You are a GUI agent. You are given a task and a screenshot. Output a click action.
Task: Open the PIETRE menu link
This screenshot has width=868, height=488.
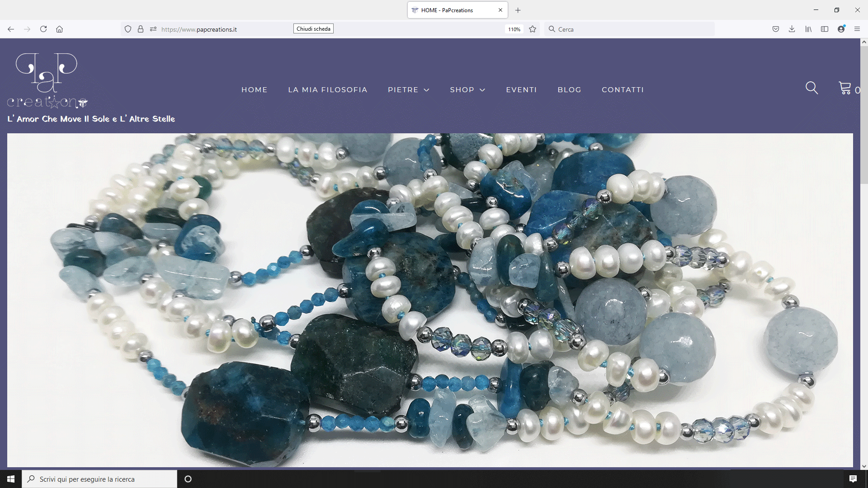pyautogui.click(x=403, y=90)
